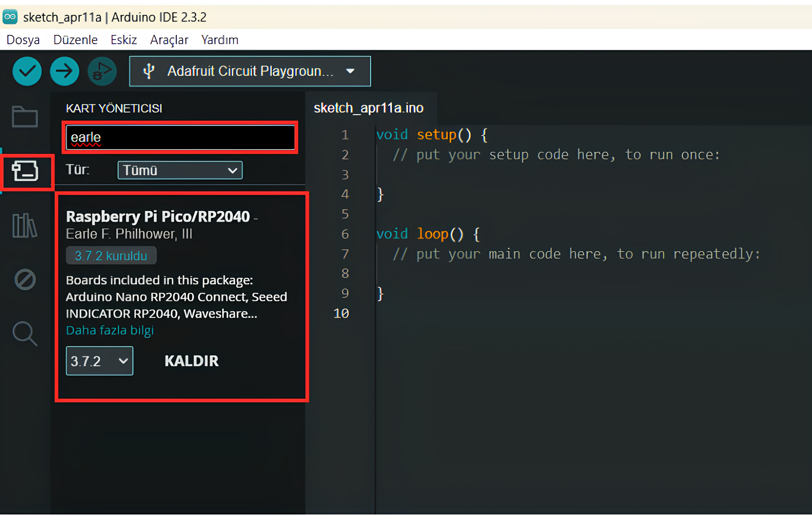
Task: Click the USB icon in board selector
Action: coord(149,71)
